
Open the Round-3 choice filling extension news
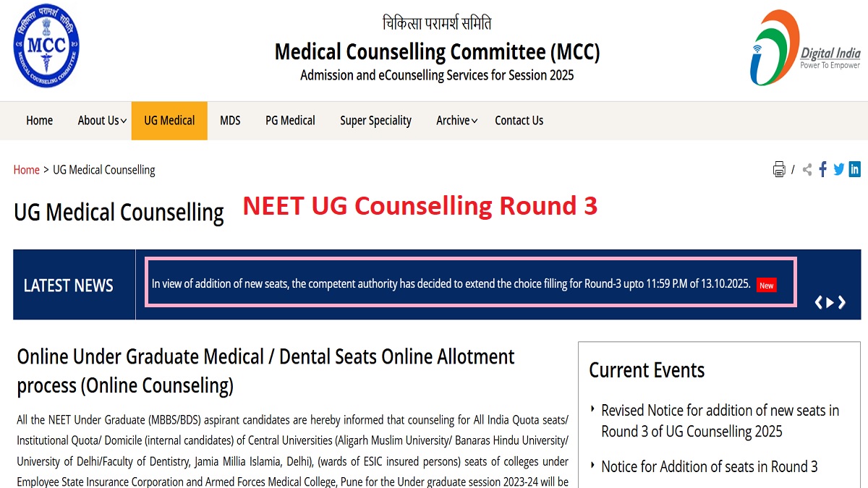tap(451, 284)
